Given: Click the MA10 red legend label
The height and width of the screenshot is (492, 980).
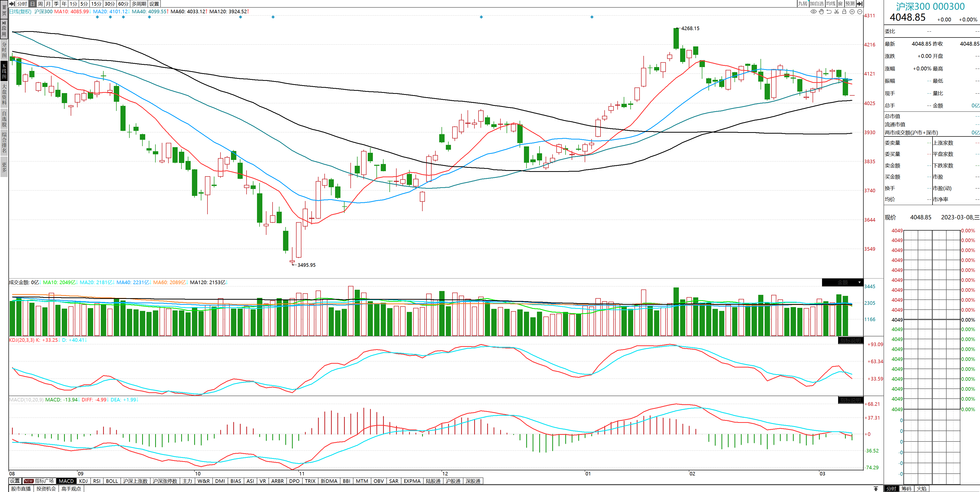Looking at the screenshot, I should [x=71, y=11].
